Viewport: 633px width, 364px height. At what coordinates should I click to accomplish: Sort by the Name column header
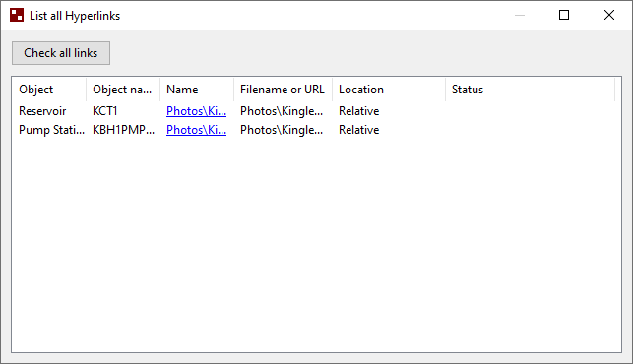coord(197,90)
